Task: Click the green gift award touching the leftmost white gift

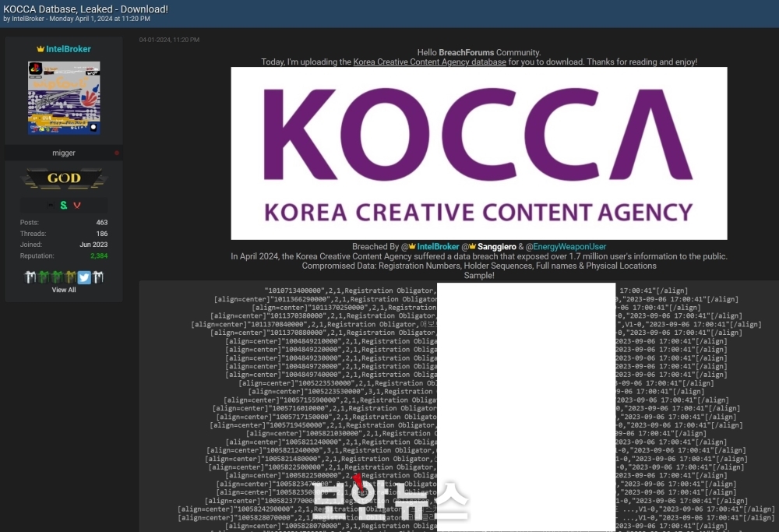Action: coord(44,277)
